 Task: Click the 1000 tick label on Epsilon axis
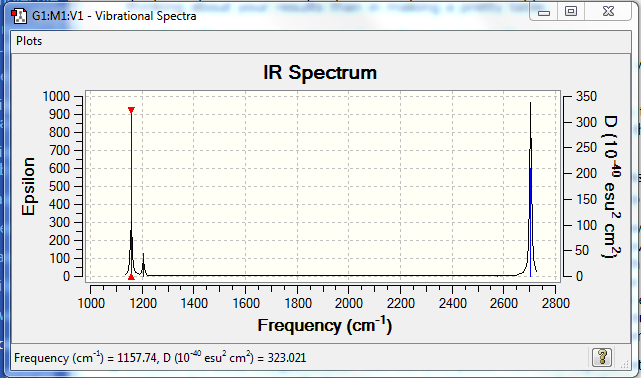point(56,96)
